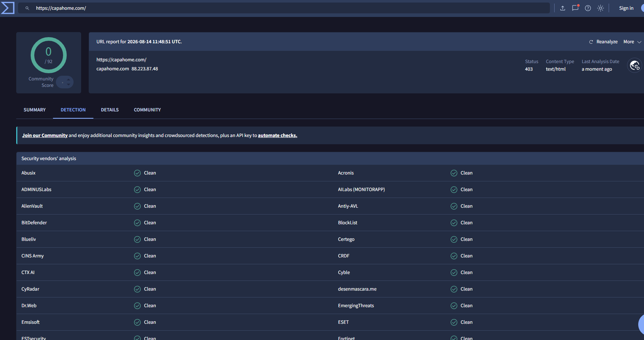Click the BitDefender vendor name
644x340 pixels.
point(34,223)
